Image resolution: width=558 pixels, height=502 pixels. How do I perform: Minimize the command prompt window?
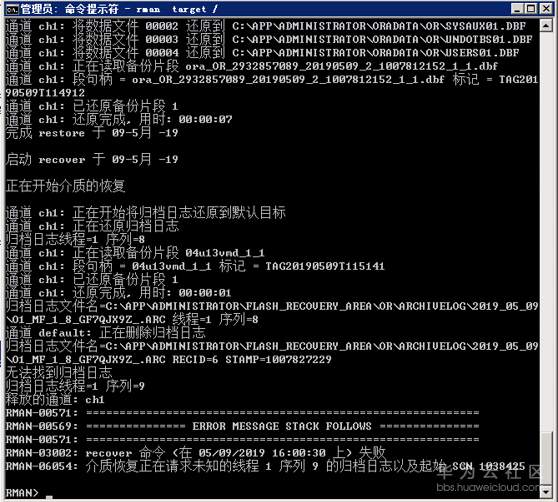pyautogui.click(x=517, y=9)
